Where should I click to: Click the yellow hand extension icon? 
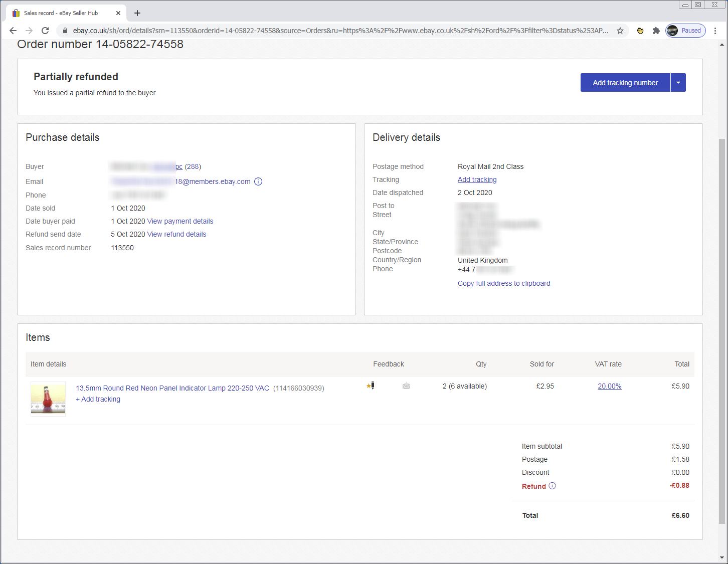tap(640, 31)
